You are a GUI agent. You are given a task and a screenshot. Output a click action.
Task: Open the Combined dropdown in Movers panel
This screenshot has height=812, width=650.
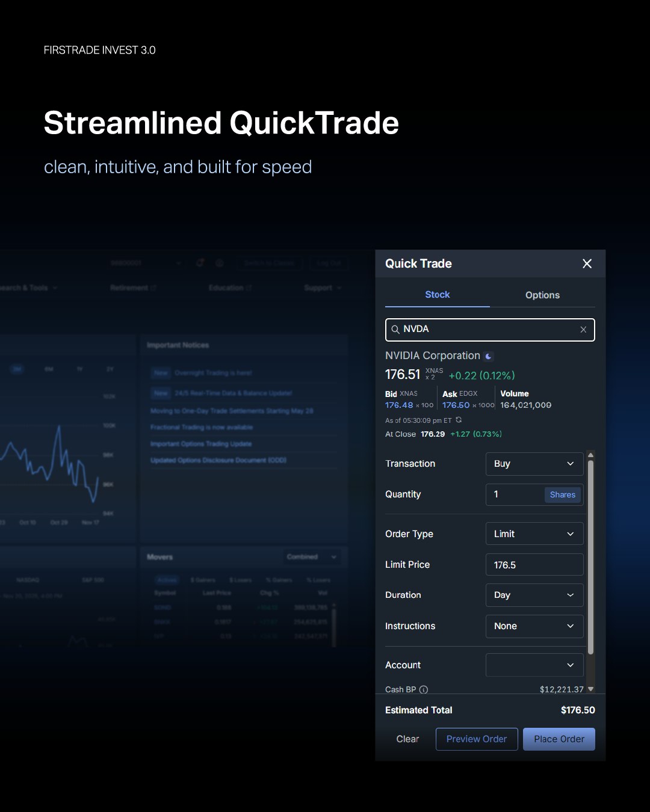tap(311, 557)
